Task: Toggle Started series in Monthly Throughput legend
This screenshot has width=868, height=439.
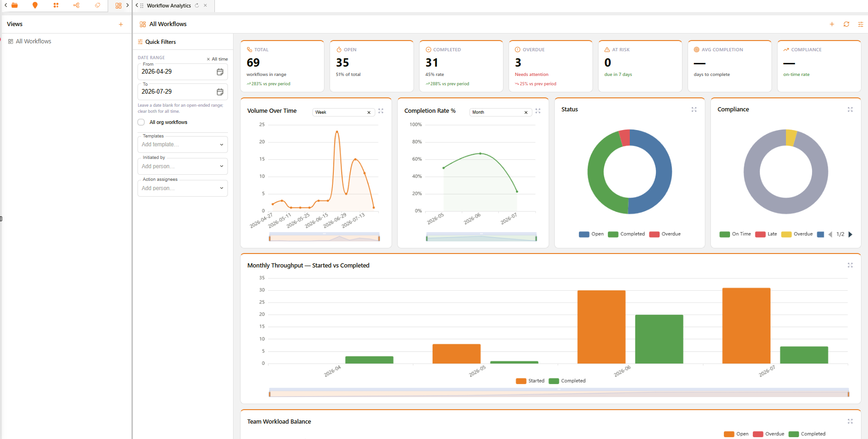Action: click(530, 381)
